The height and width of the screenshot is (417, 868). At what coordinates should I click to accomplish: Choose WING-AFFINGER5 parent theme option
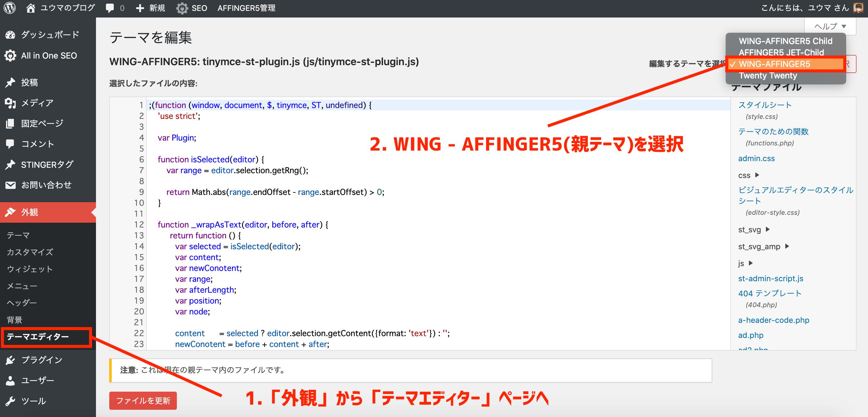click(785, 64)
